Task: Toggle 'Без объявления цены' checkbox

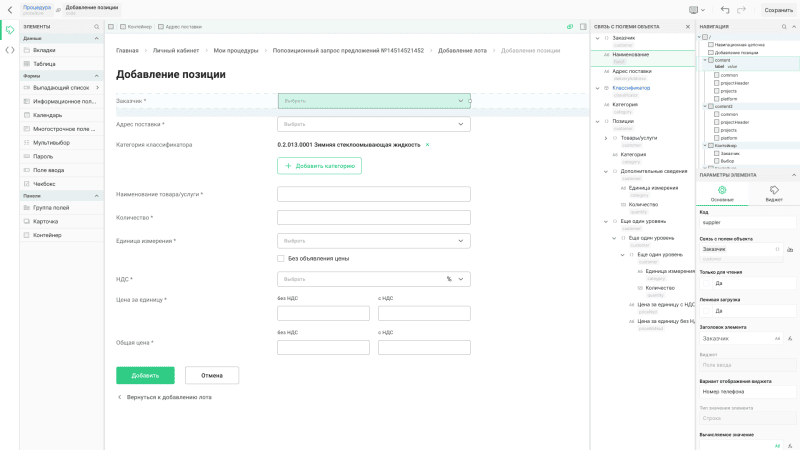Action: pos(281,258)
